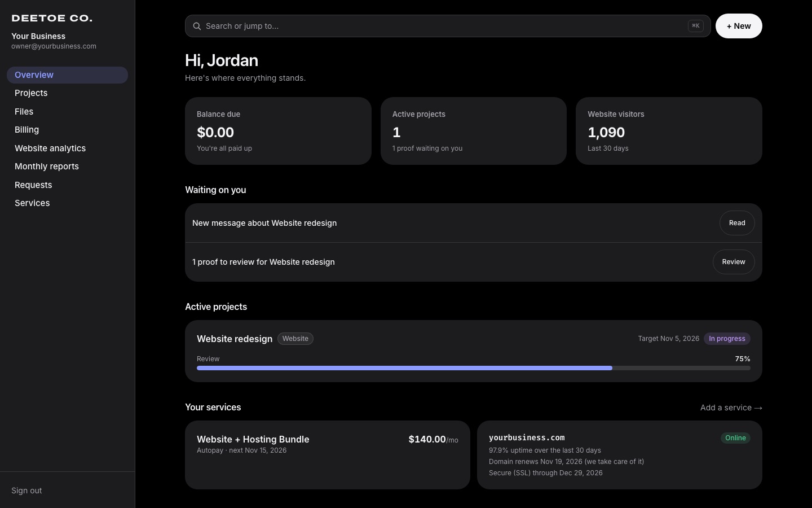
Task: Click the owner@yourbusiness.com email
Action: (x=54, y=46)
